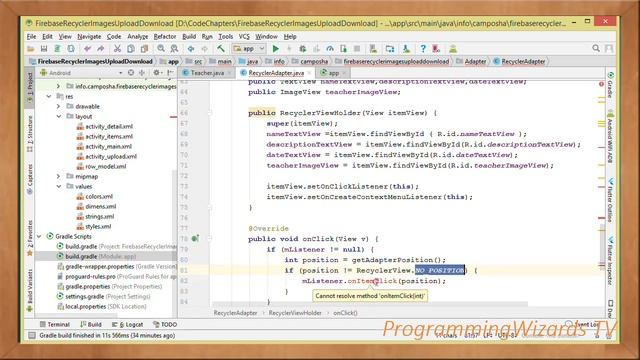The width and height of the screenshot is (640, 360).
Task: Toggle the Flutter Outline side tab
Action: pos(610,200)
